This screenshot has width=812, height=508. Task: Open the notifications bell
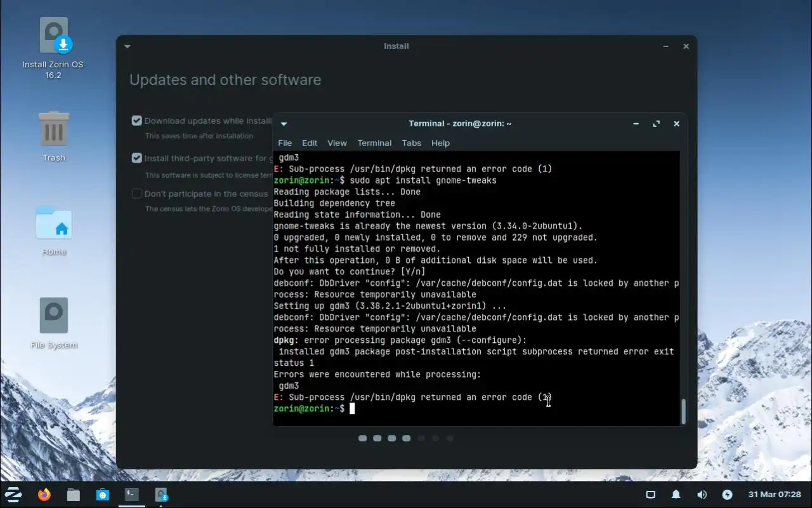(x=676, y=495)
